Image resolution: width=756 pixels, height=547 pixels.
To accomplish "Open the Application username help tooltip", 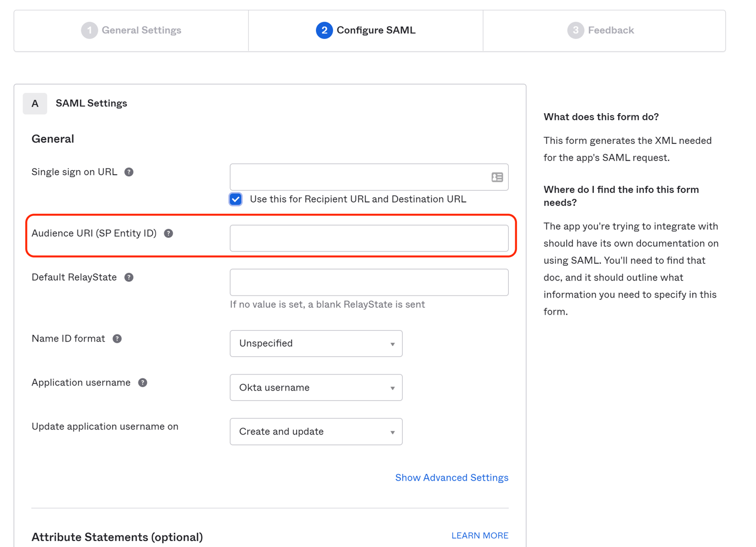I will coord(142,382).
